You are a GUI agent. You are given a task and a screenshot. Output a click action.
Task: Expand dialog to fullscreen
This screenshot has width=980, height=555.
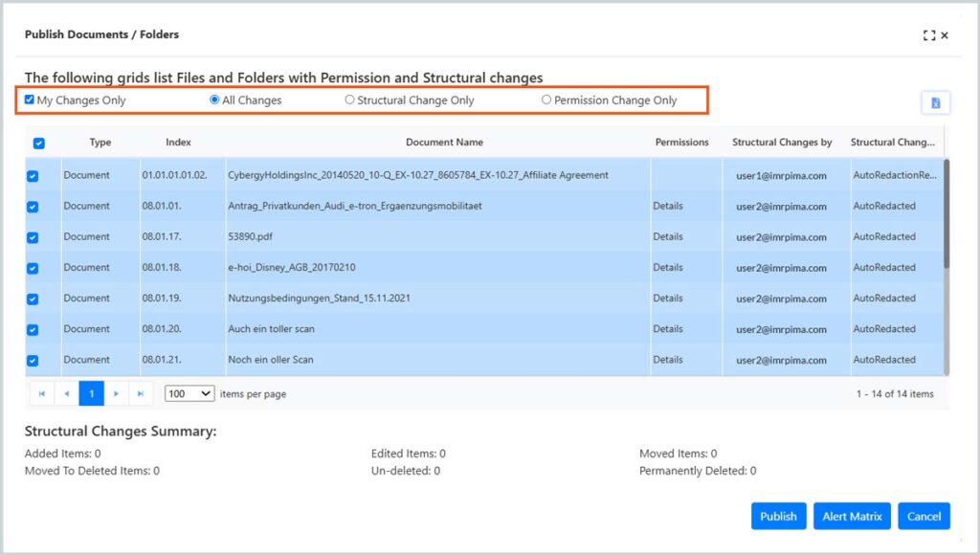(928, 35)
